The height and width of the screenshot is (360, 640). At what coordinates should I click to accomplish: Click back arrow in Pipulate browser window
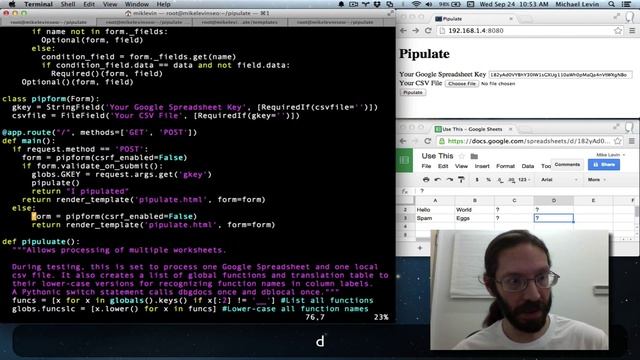pos(403,31)
